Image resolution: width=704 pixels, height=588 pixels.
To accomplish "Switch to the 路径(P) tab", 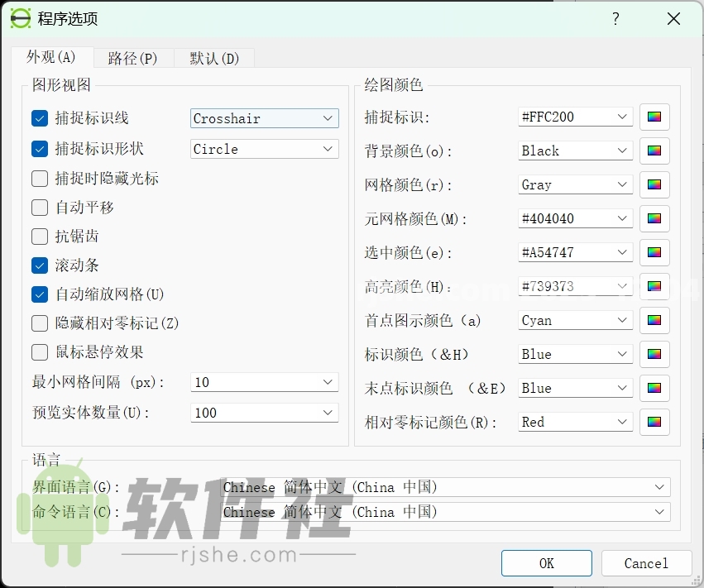I will pos(132,58).
